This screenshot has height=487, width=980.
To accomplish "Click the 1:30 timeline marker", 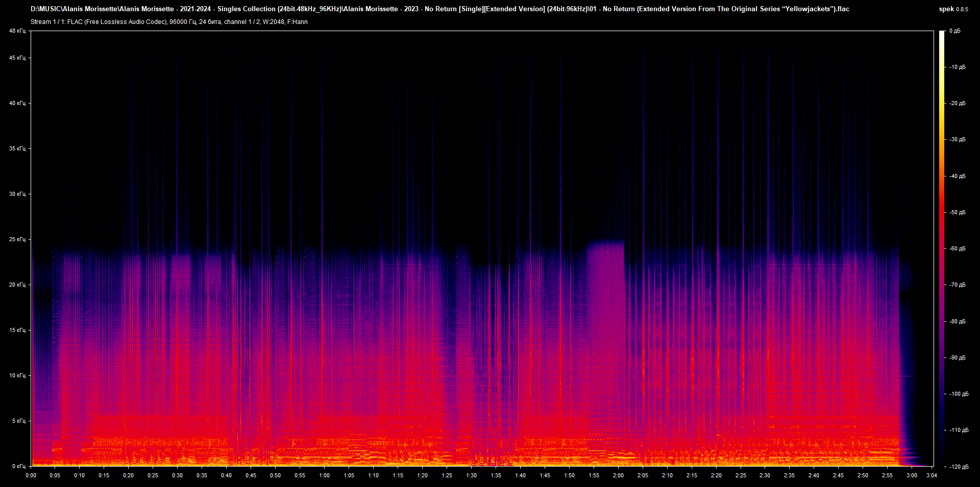I will 472,475.
